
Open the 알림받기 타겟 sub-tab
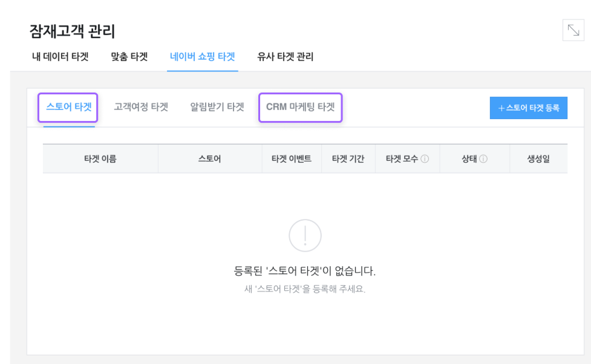(x=217, y=107)
